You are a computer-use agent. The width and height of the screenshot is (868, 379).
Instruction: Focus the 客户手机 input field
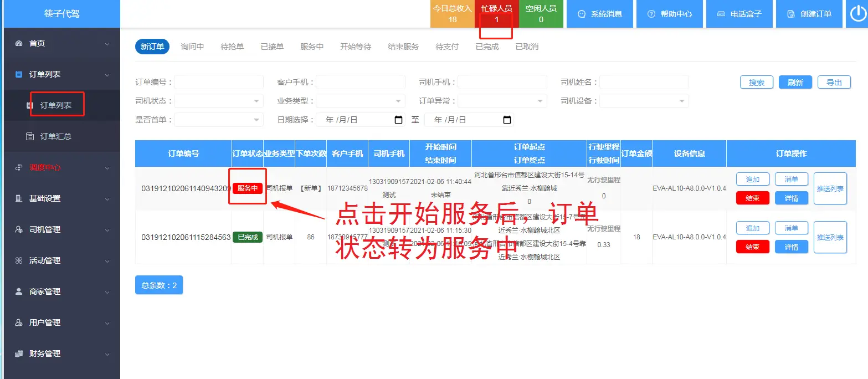[x=361, y=82]
